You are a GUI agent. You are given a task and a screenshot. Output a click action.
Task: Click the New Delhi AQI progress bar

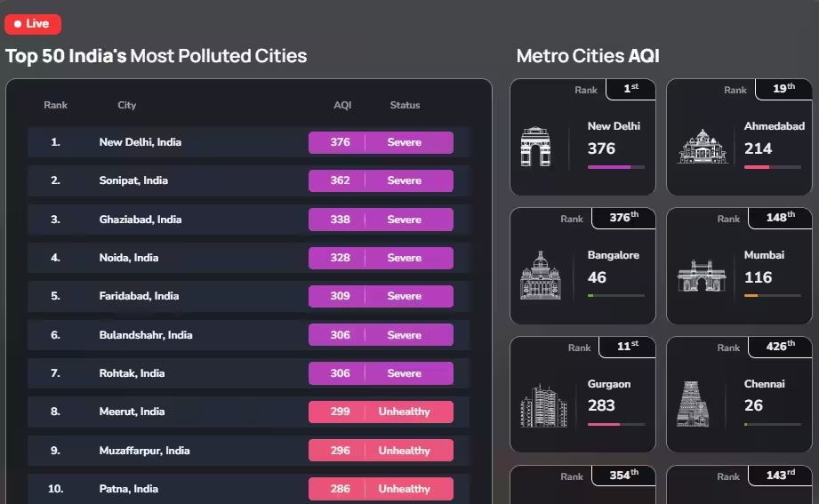[x=616, y=167]
